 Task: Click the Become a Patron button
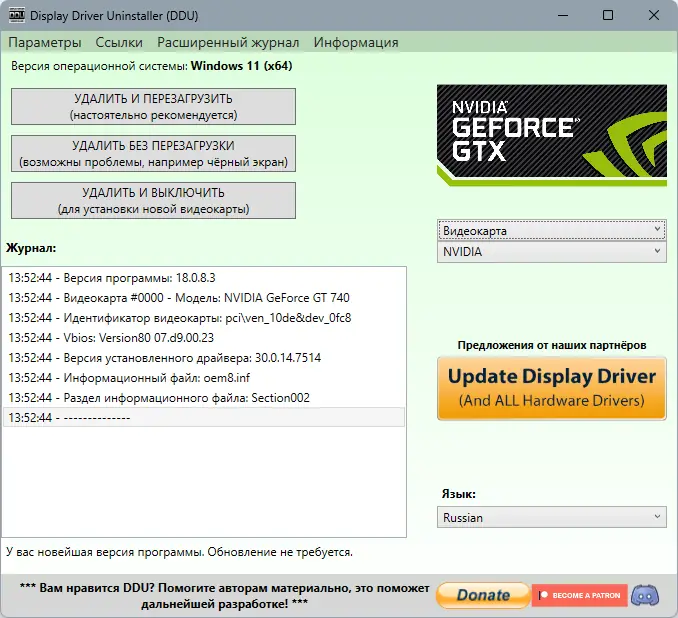coord(579,596)
